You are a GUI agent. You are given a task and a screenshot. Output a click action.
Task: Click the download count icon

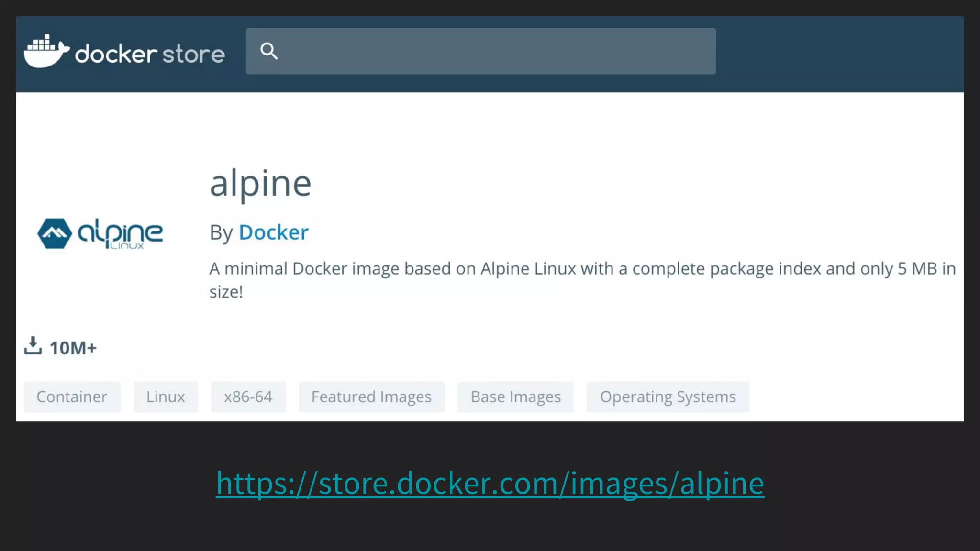[x=33, y=346]
